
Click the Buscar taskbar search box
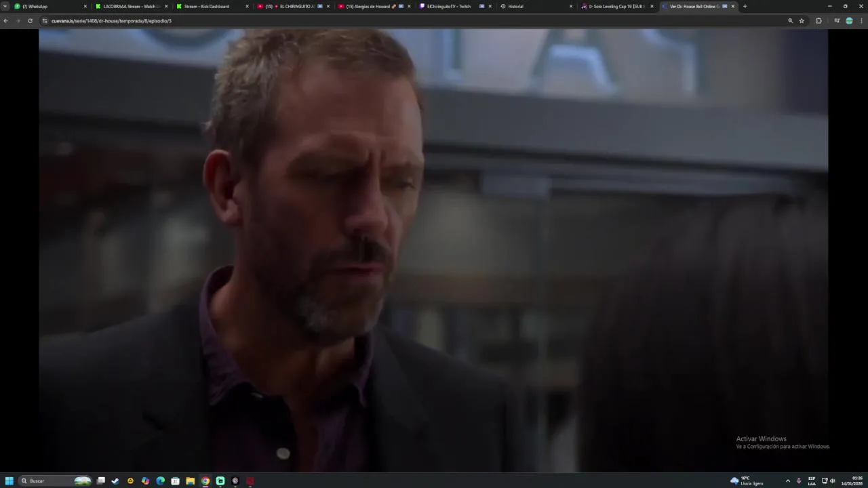pos(56,481)
